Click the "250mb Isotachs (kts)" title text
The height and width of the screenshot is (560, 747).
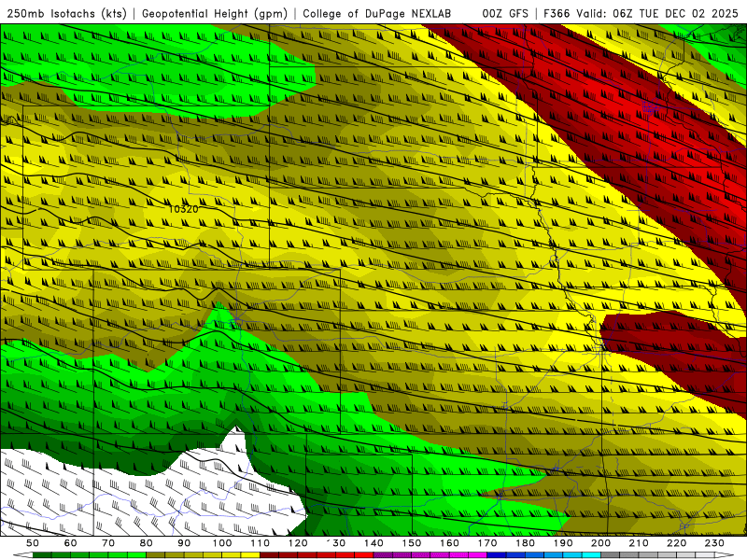(66, 14)
